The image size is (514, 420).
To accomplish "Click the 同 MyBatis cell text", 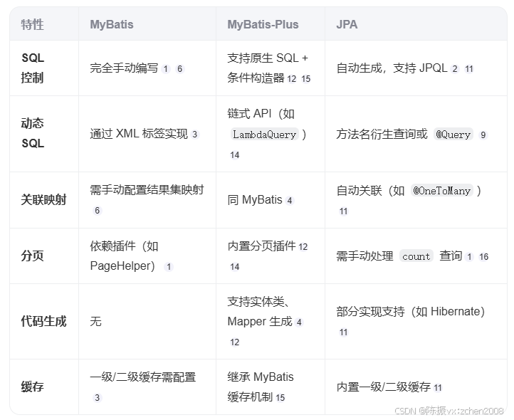I will pos(255,199).
